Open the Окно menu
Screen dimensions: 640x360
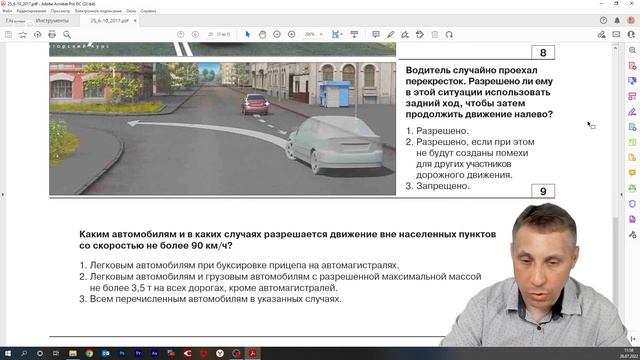point(131,11)
